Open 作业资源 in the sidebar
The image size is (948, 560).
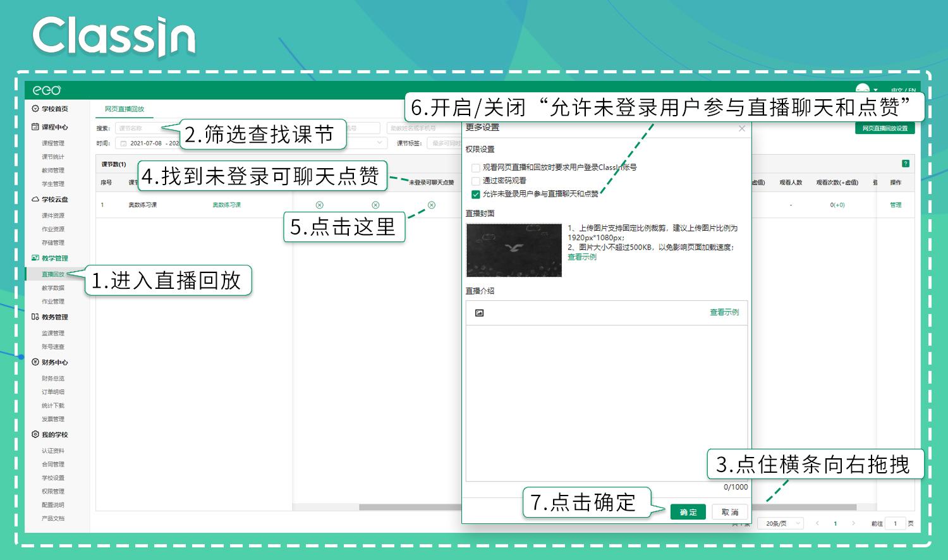(53, 229)
